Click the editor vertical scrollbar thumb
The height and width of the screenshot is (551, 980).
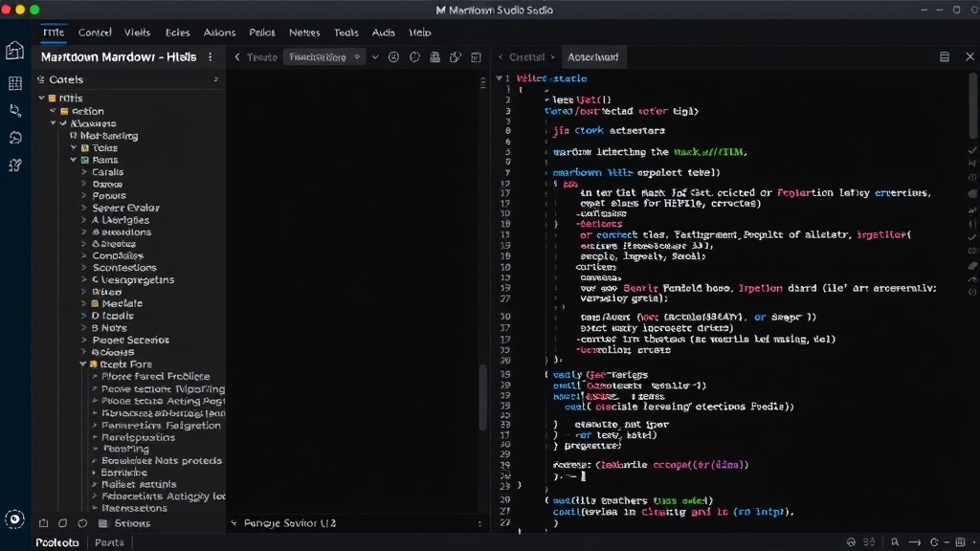[x=972, y=103]
